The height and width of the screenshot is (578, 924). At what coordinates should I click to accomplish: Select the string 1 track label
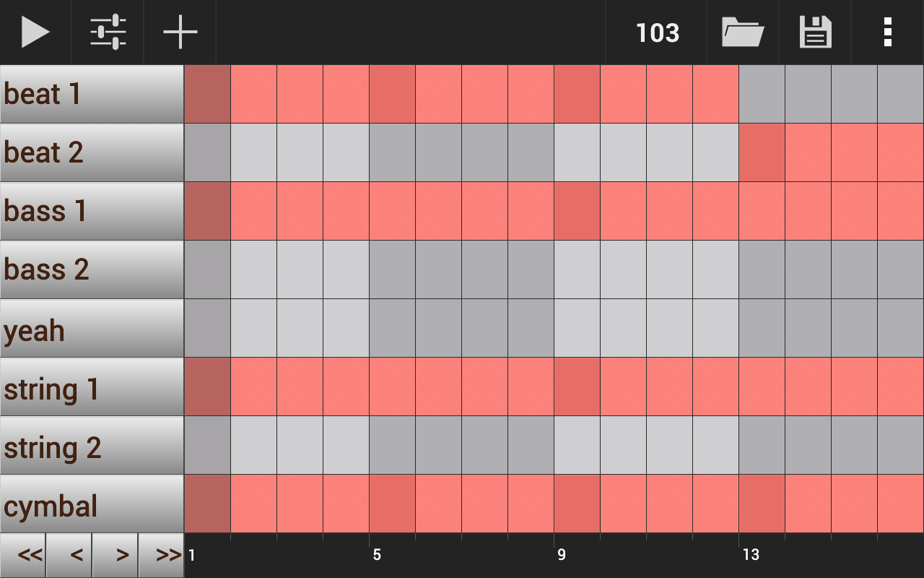click(92, 388)
